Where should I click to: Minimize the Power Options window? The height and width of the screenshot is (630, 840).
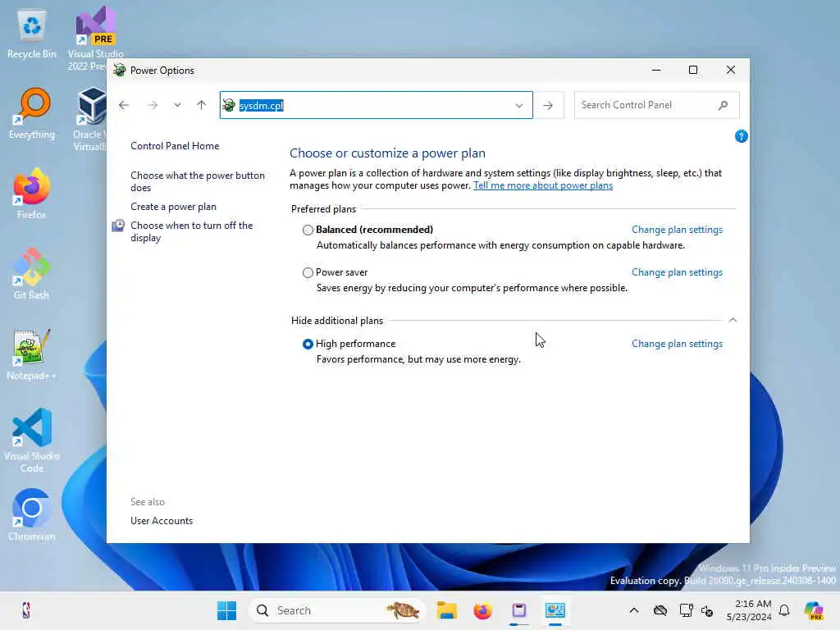(656, 71)
